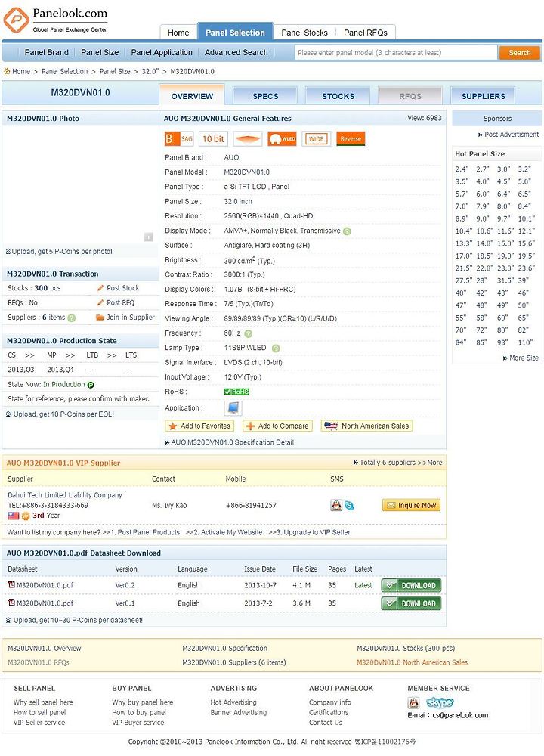Open Hot Advertising footer link
The width and height of the screenshot is (544, 756).
(x=233, y=702)
